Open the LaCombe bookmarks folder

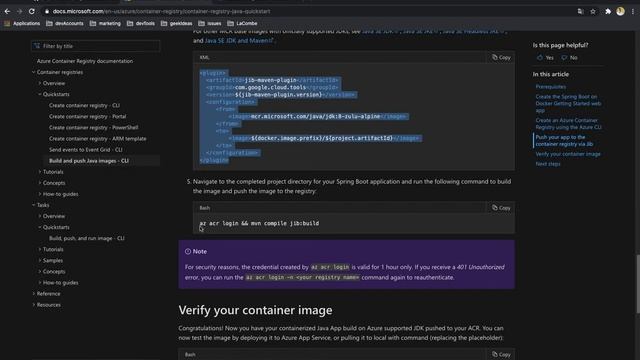pyautogui.click(x=242, y=24)
